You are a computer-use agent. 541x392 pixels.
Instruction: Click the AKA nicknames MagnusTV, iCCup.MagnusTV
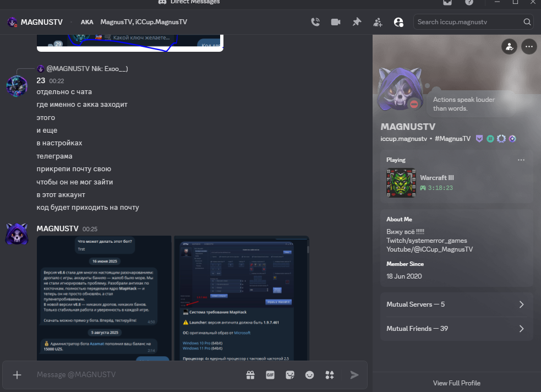click(x=144, y=22)
